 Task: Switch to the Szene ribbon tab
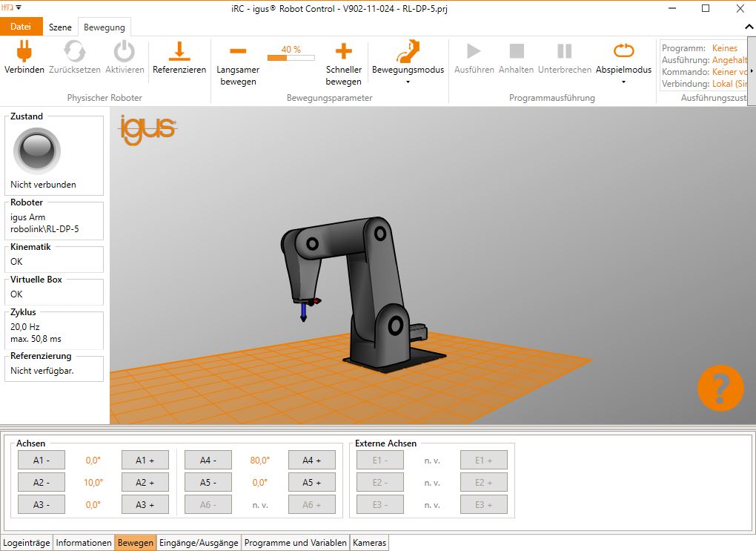point(60,27)
